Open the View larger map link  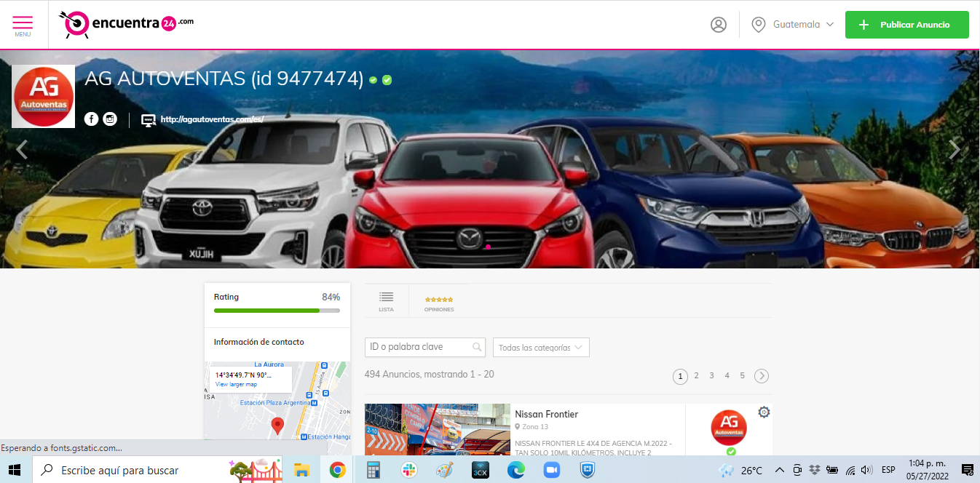[236, 384]
